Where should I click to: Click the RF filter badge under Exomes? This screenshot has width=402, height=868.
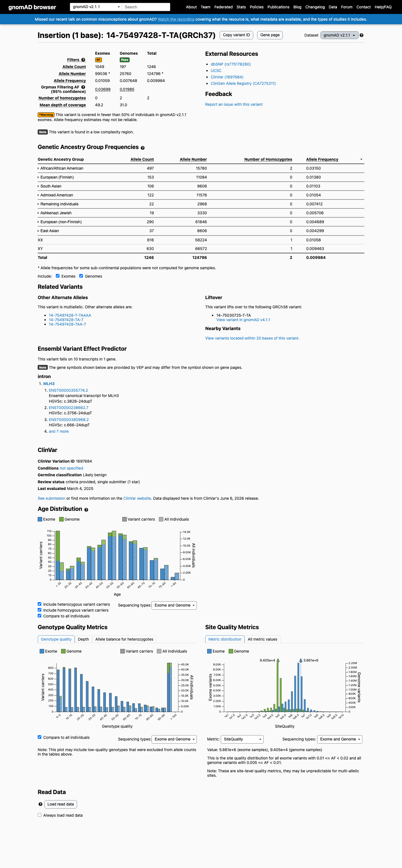99,60
